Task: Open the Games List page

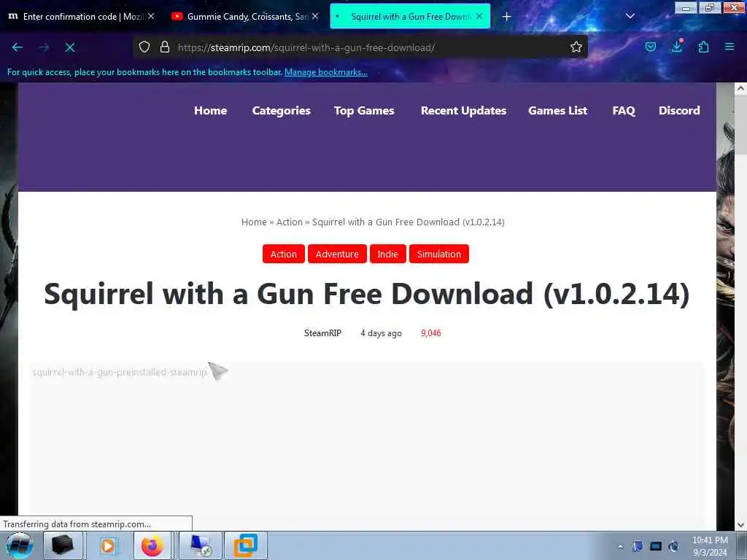Action: 557,111
